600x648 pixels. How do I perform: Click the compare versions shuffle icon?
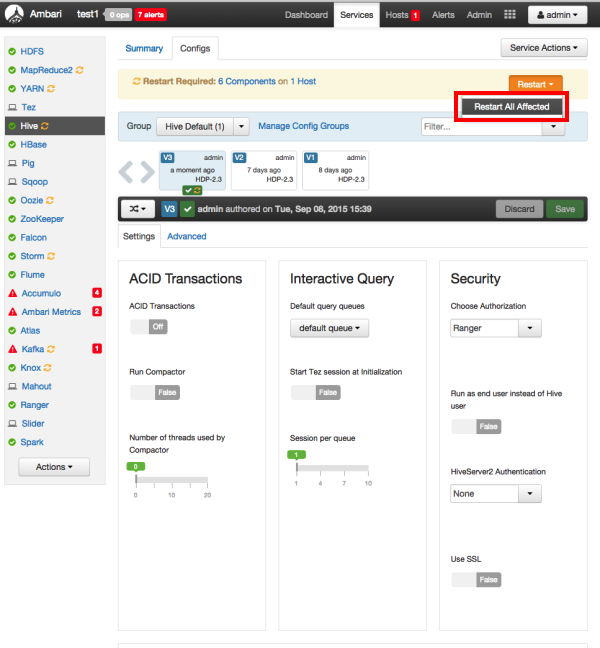[x=138, y=209]
